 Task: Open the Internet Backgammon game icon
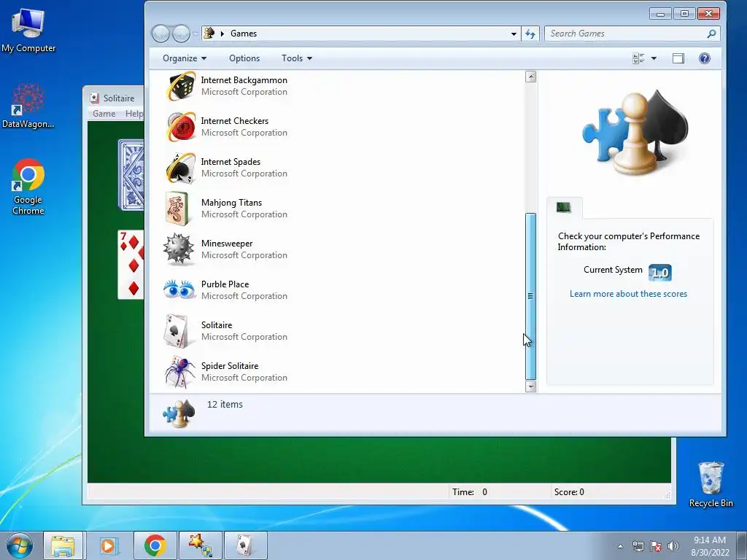181,86
